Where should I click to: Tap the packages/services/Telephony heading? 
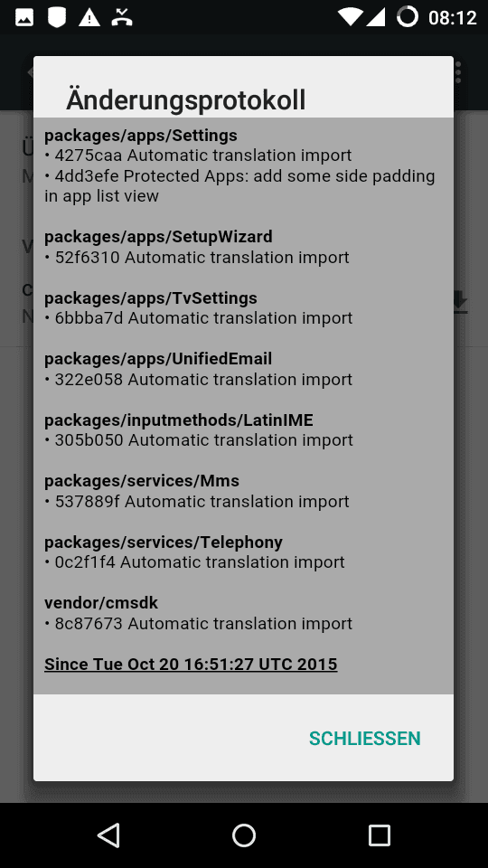click(x=164, y=542)
